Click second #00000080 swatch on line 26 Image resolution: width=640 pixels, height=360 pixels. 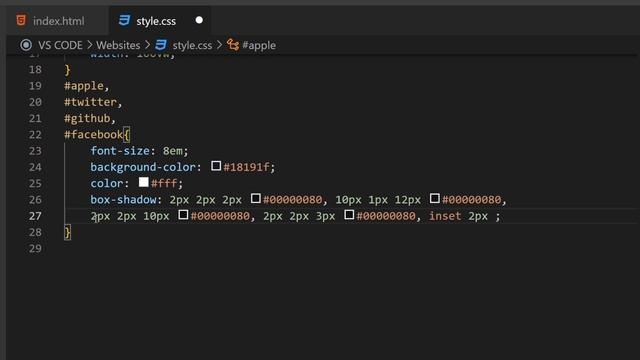point(435,198)
